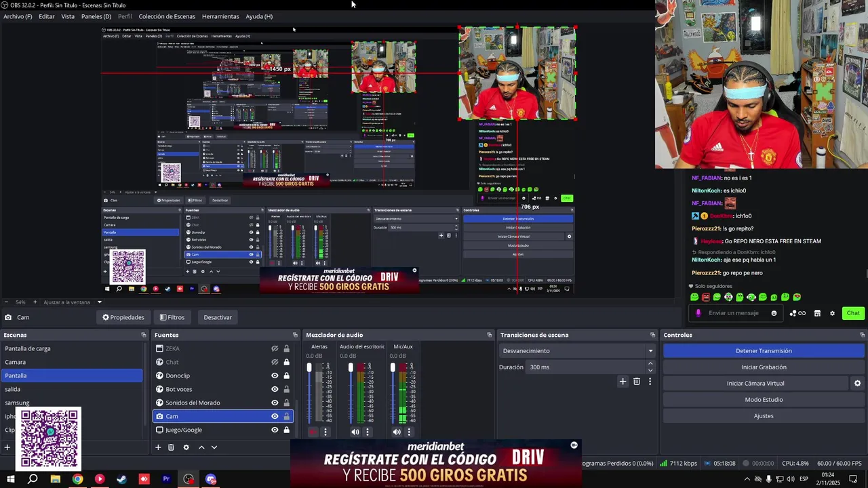Hide the Cam source
The image size is (868, 488).
coord(275,416)
